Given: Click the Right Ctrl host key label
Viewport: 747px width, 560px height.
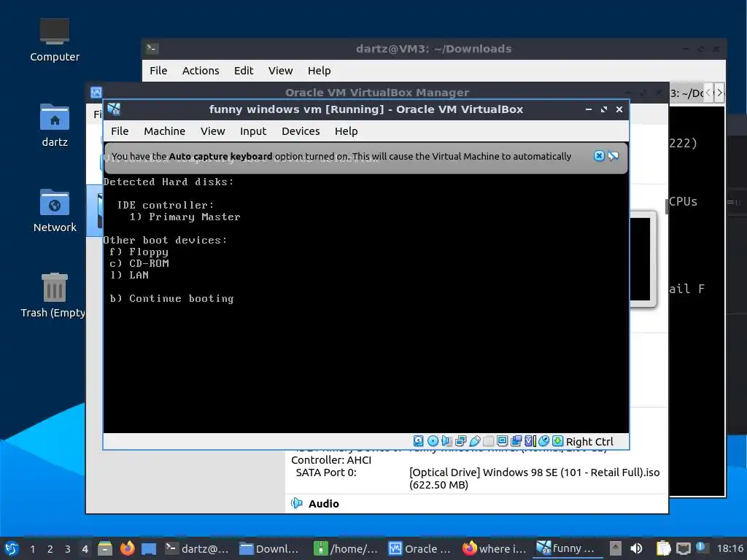Looking at the screenshot, I should click(589, 441).
